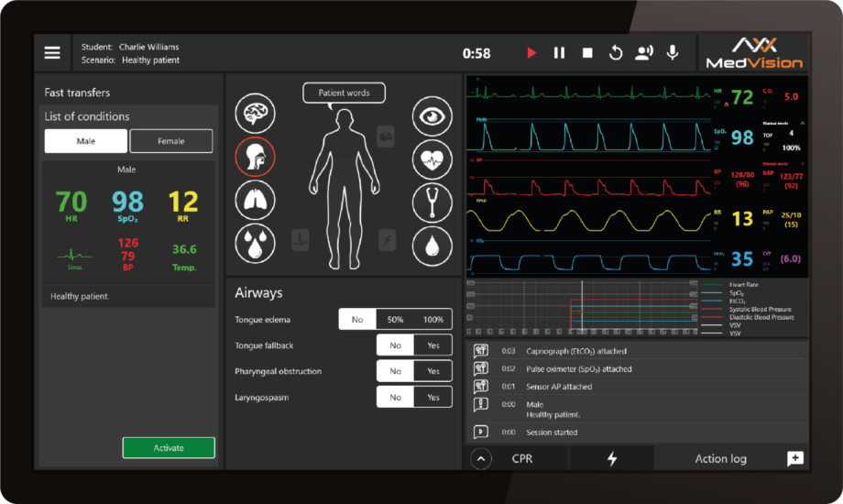Expand the bottom panel with chevron up
This screenshot has width=843, height=504.
[x=481, y=458]
